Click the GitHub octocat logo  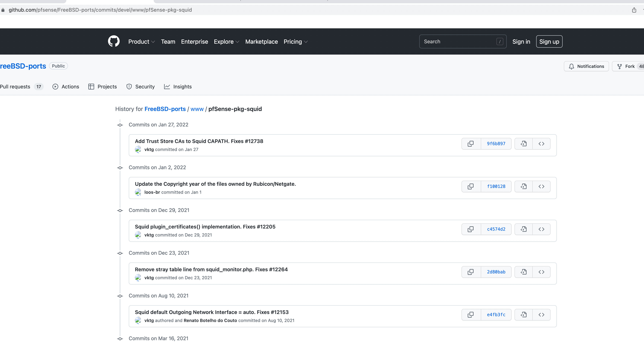click(x=114, y=41)
